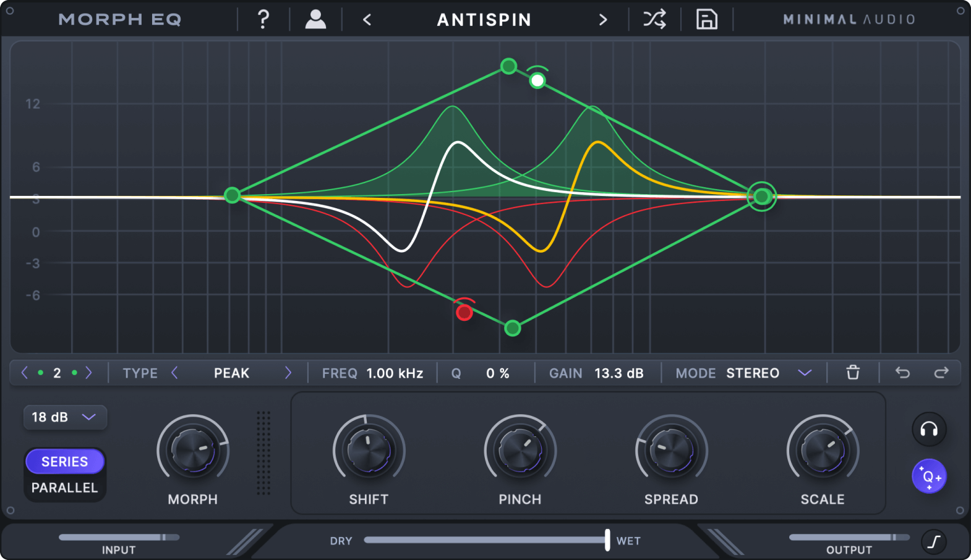The image size is (971, 560).
Task: Click the user account profile icon
Action: click(x=315, y=20)
